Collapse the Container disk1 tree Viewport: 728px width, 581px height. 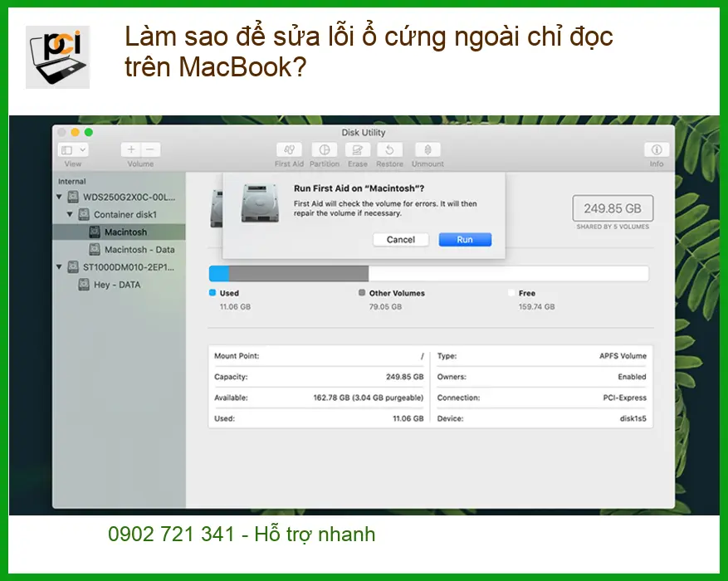(70, 214)
